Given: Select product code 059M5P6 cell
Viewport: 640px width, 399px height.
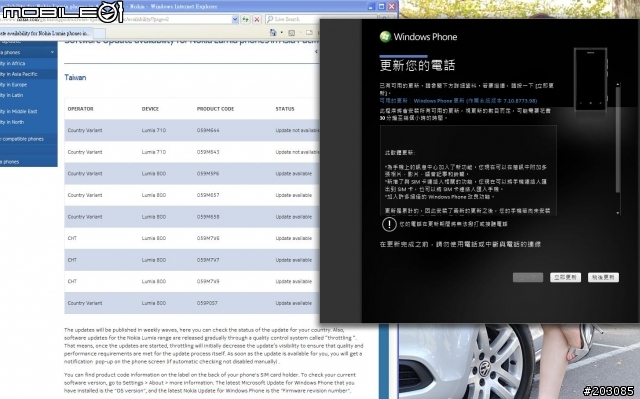Looking at the screenshot, I should click(x=208, y=173).
